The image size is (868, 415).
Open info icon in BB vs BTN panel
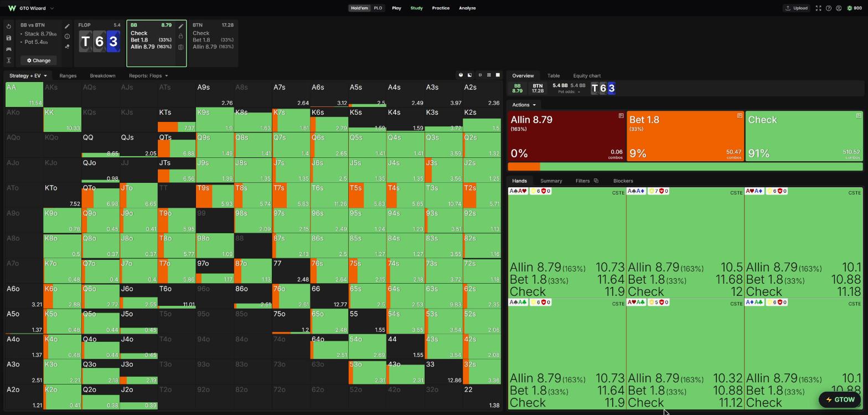[x=67, y=37]
